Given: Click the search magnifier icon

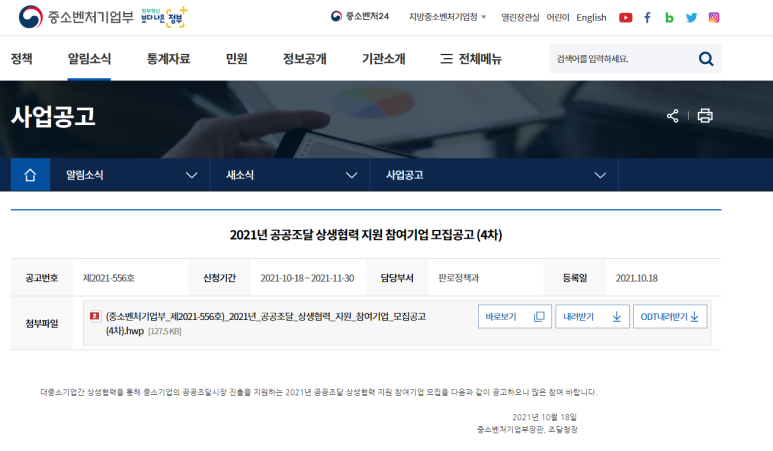Looking at the screenshot, I should point(706,59).
